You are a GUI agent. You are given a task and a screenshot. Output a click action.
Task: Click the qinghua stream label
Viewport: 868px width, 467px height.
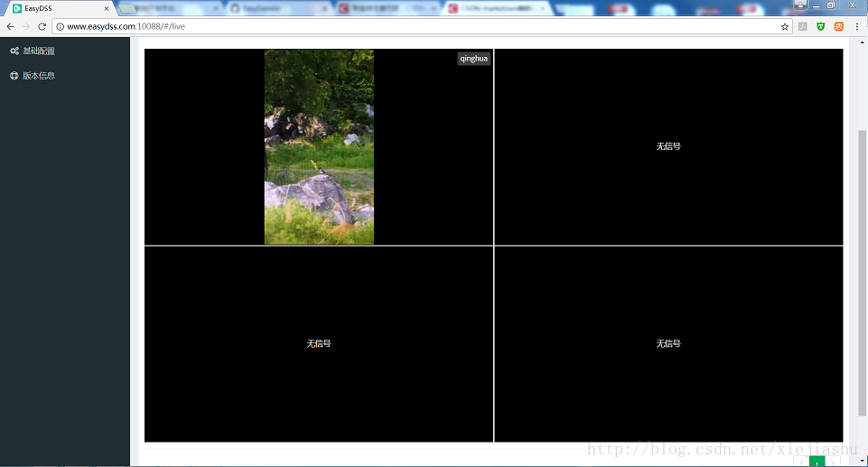474,59
